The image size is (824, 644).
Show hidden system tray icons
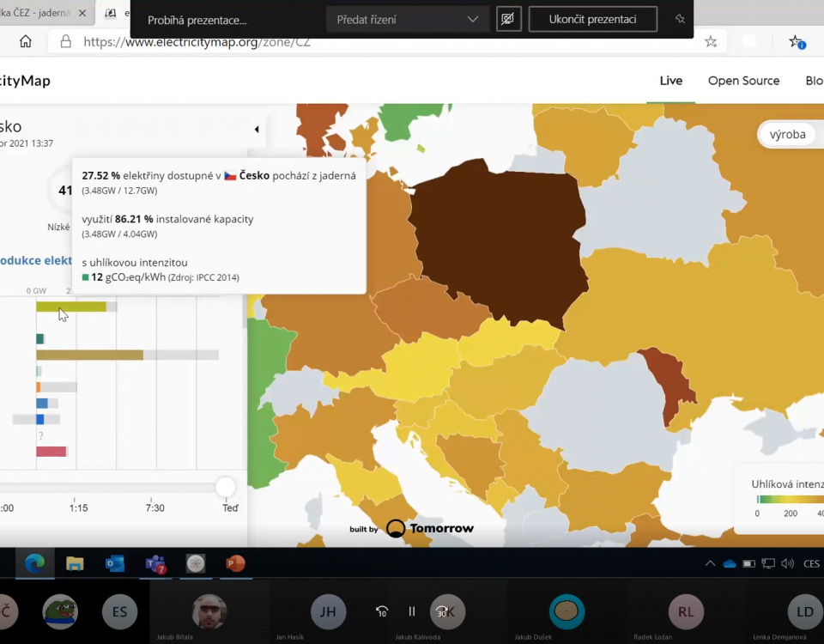pos(710,563)
